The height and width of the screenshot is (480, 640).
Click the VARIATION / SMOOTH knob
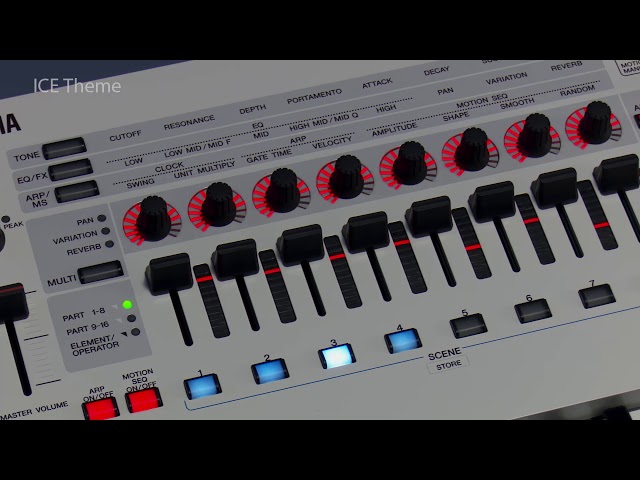click(x=534, y=136)
